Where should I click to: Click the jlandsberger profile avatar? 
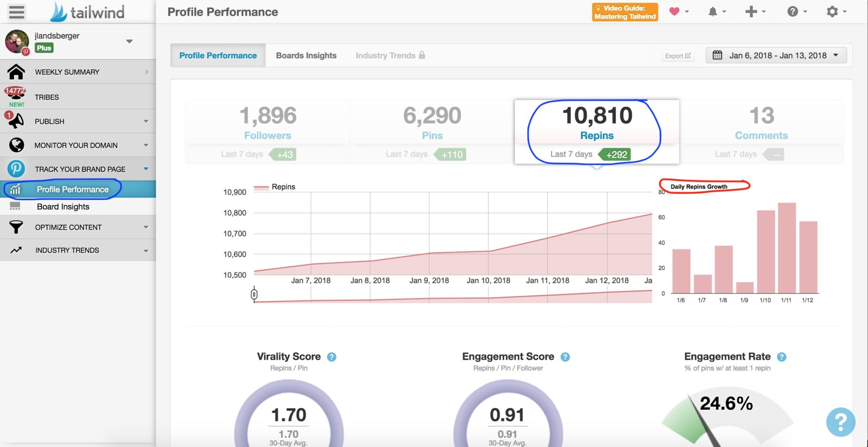coord(17,42)
